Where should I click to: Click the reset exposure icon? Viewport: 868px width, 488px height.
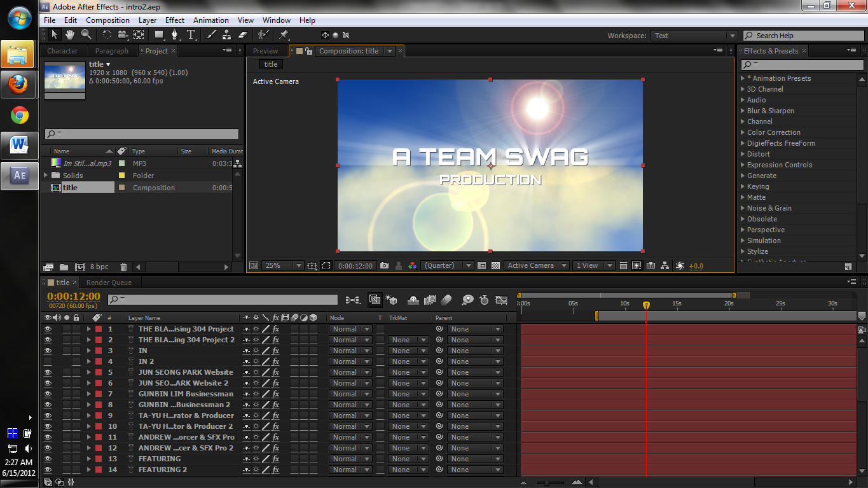[680, 265]
